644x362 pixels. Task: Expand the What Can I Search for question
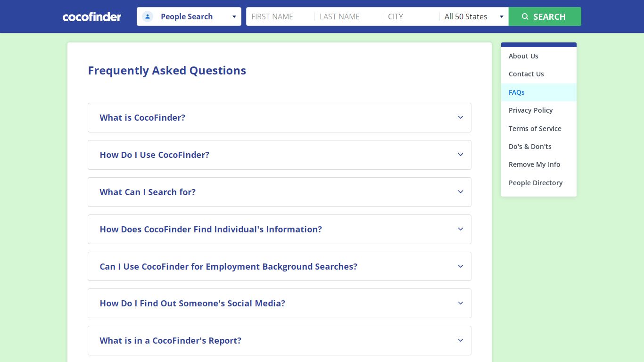tap(280, 192)
